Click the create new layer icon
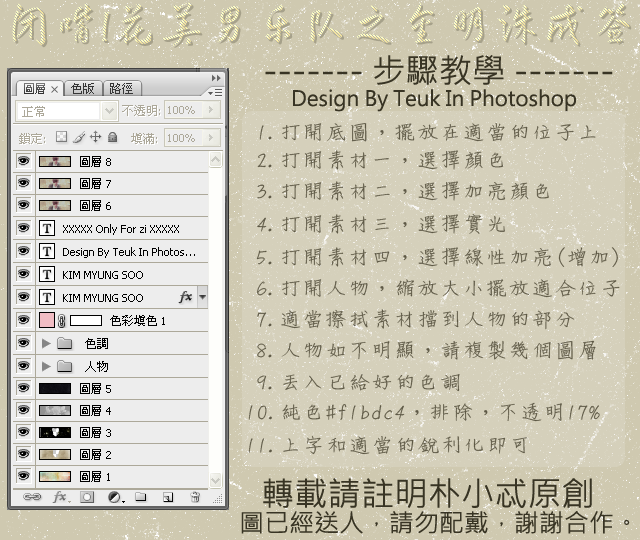This screenshot has height=540, width=640. pos(168,496)
